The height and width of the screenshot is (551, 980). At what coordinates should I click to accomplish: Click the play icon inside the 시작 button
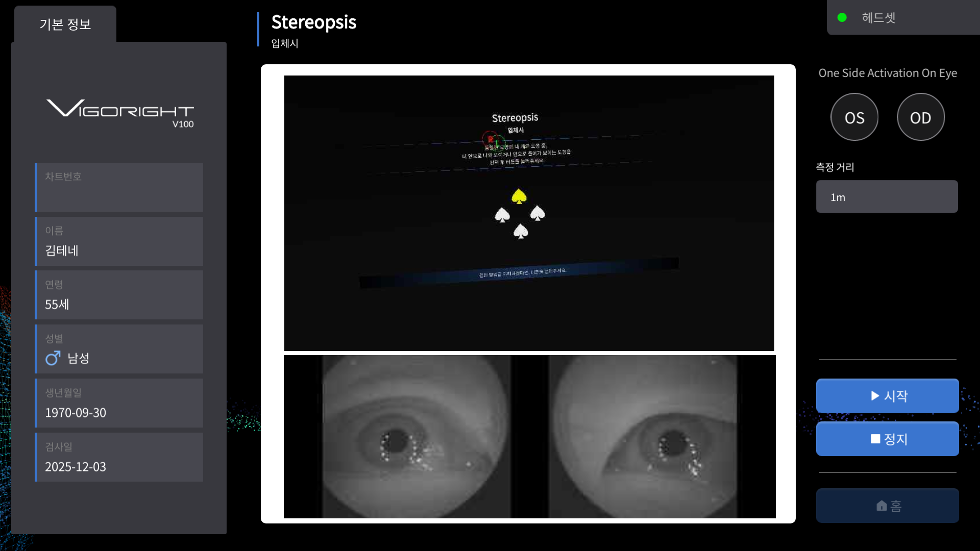coord(875,396)
